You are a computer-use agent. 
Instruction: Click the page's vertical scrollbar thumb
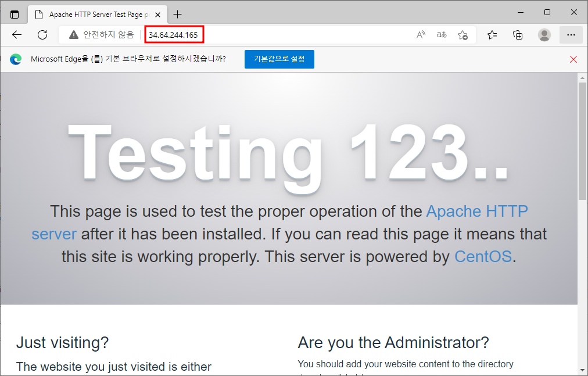[582, 141]
